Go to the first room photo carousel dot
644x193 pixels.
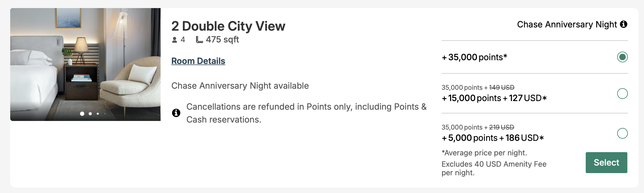coord(82,114)
